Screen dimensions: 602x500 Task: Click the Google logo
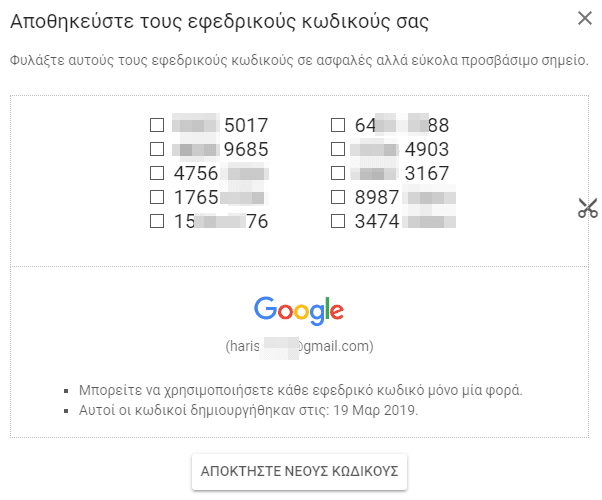click(x=299, y=311)
